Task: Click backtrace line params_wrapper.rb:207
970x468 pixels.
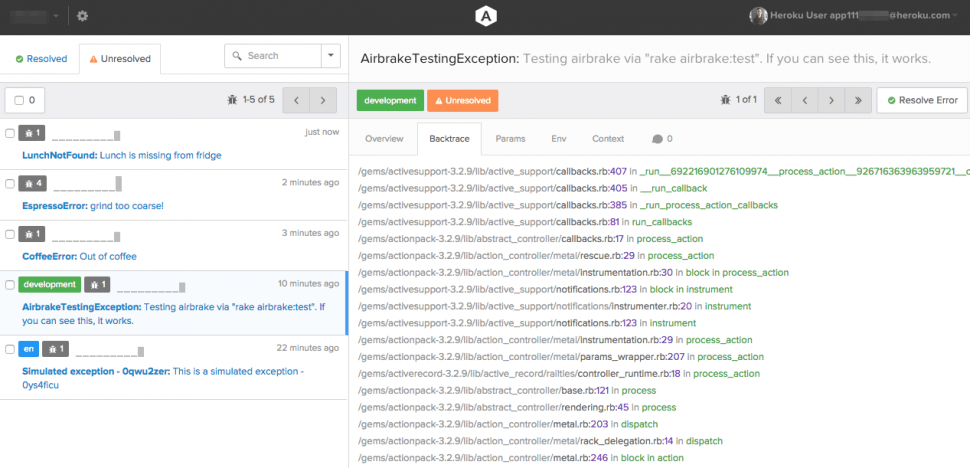Action: tap(561, 357)
